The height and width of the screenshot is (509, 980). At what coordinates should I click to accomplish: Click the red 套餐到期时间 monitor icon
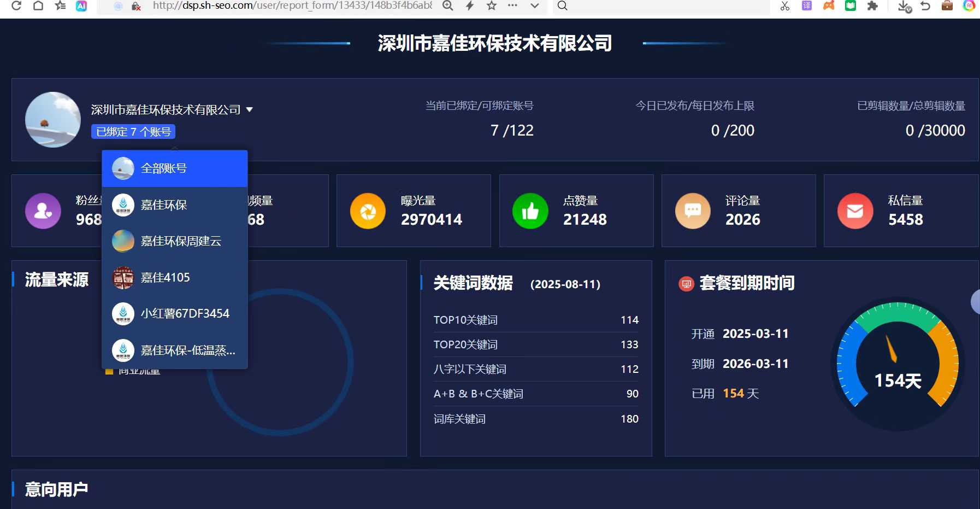[687, 284]
